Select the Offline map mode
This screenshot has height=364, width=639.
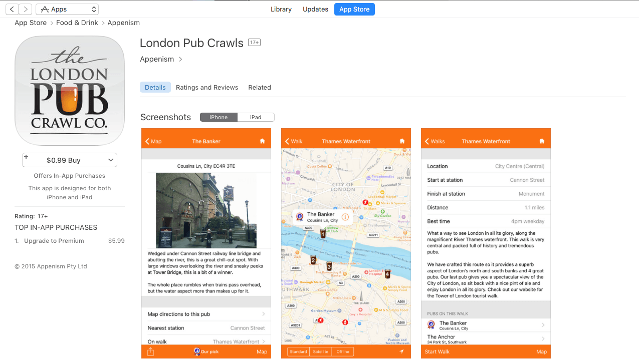[342, 352]
